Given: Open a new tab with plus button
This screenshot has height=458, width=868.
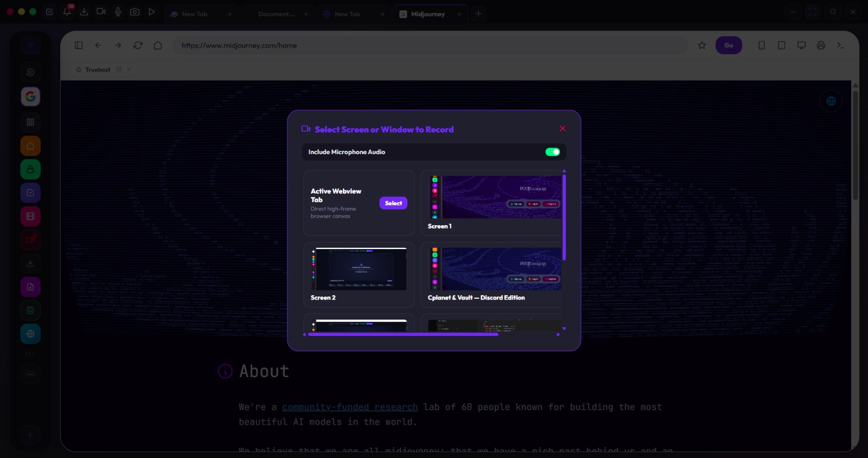Looking at the screenshot, I should 478,14.
